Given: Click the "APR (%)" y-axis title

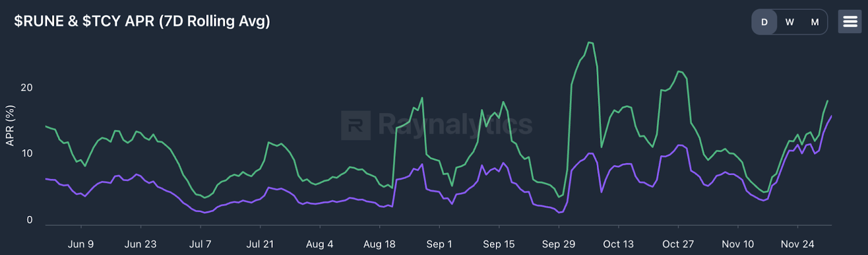Looking at the screenshot, I should (10, 125).
